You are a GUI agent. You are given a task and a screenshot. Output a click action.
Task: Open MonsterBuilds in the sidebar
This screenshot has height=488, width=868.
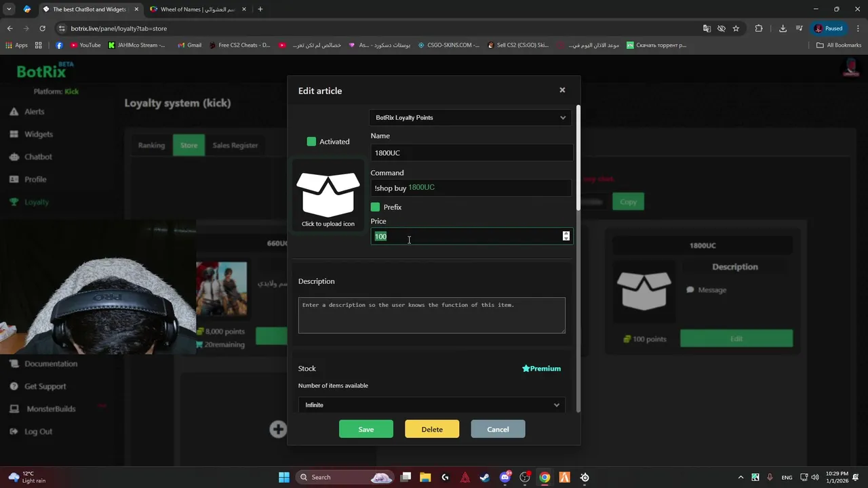[51, 409]
